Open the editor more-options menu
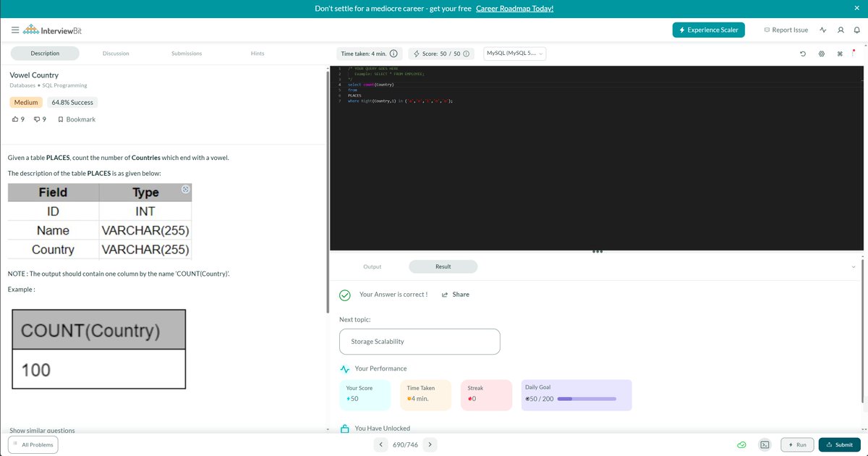The image size is (868, 456). pyautogui.click(x=854, y=54)
